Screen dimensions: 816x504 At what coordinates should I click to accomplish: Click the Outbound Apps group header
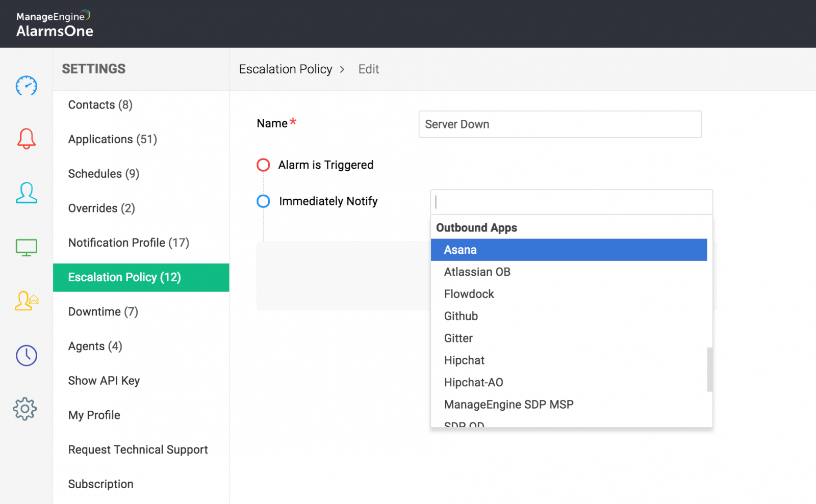point(476,228)
